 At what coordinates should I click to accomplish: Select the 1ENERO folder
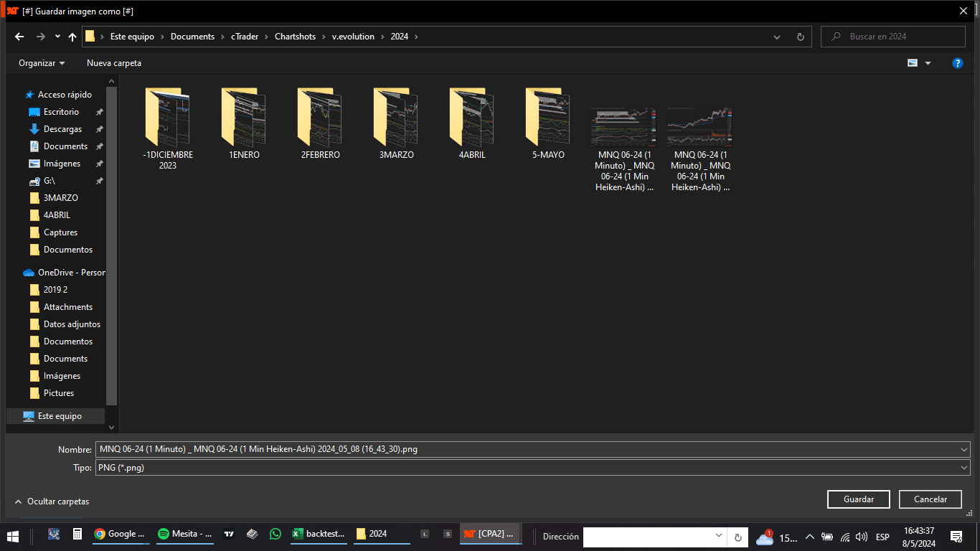244,123
